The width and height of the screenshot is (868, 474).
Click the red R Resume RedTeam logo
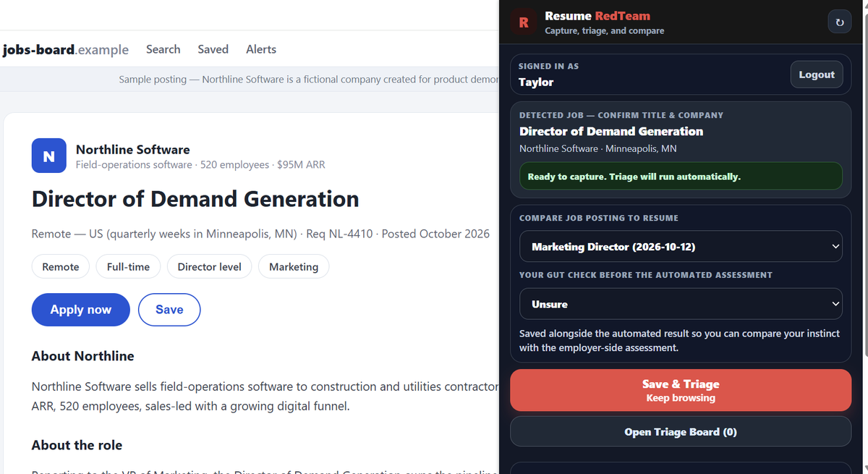coord(524,22)
